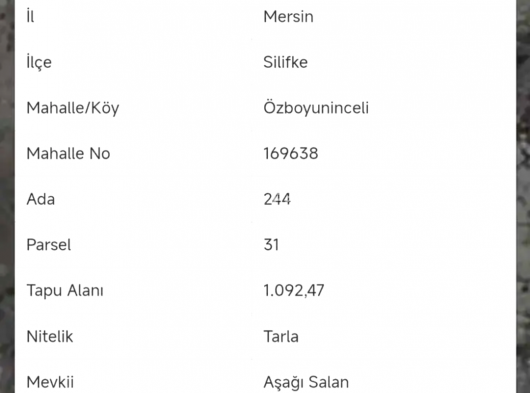This screenshot has height=393, width=530.
Task: Click the satellite map strip on left edge
Action: click(7, 196)
